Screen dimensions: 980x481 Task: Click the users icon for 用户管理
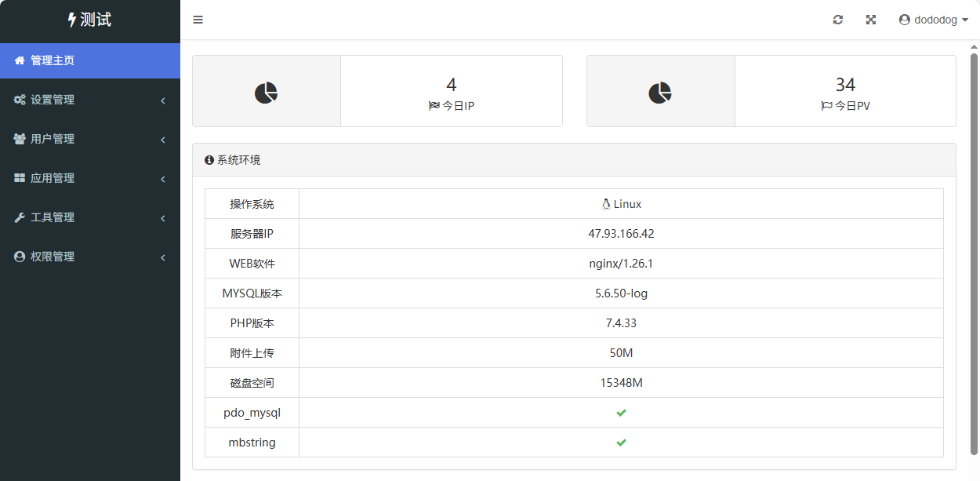coord(20,139)
